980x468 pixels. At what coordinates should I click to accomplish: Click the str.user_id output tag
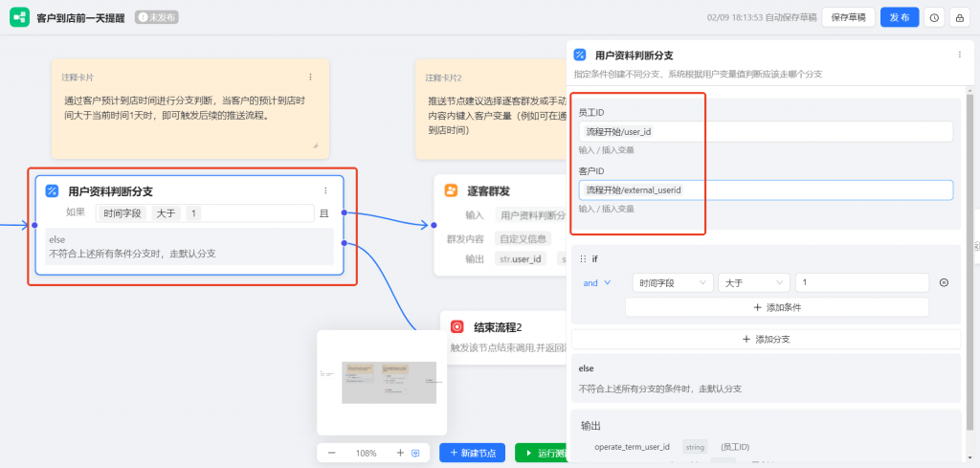click(x=520, y=258)
